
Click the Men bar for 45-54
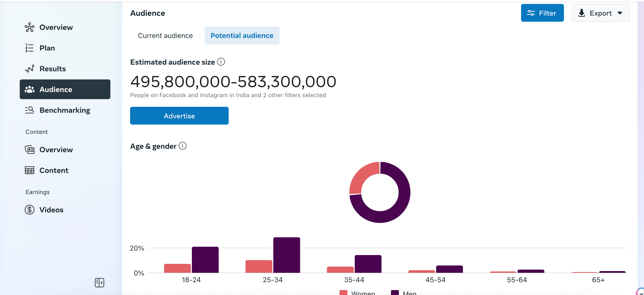[x=450, y=269]
